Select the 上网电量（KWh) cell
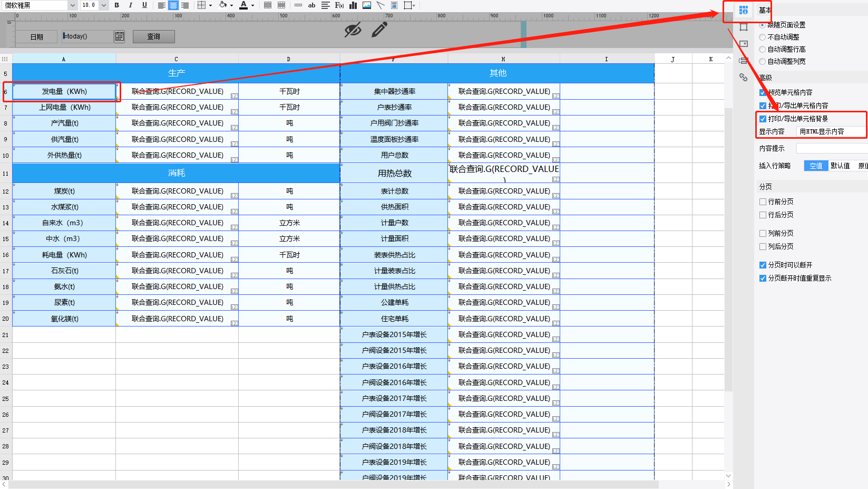The height and width of the screenshot is (489, 868). [x=64, y=107]
